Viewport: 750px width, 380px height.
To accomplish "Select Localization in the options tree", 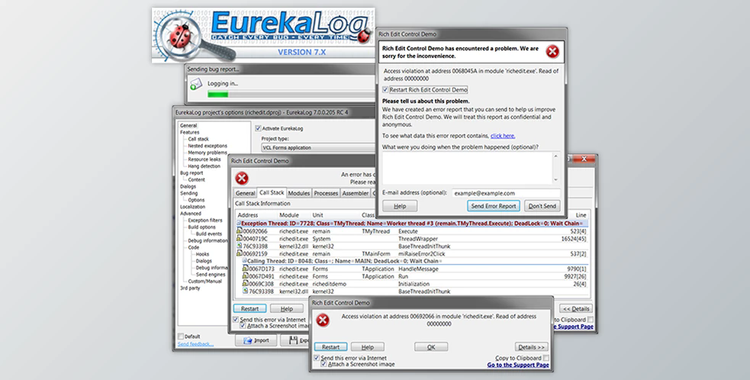I will coord(193,207).
